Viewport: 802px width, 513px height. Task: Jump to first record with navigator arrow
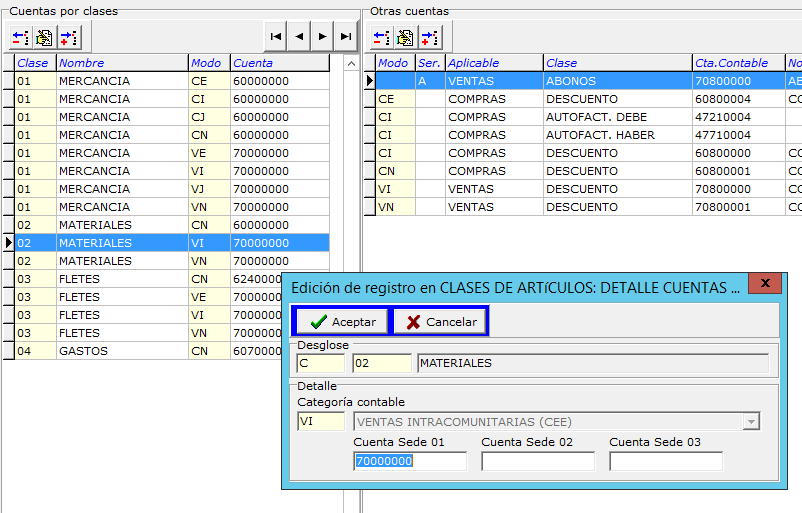(x=276, y=37)
